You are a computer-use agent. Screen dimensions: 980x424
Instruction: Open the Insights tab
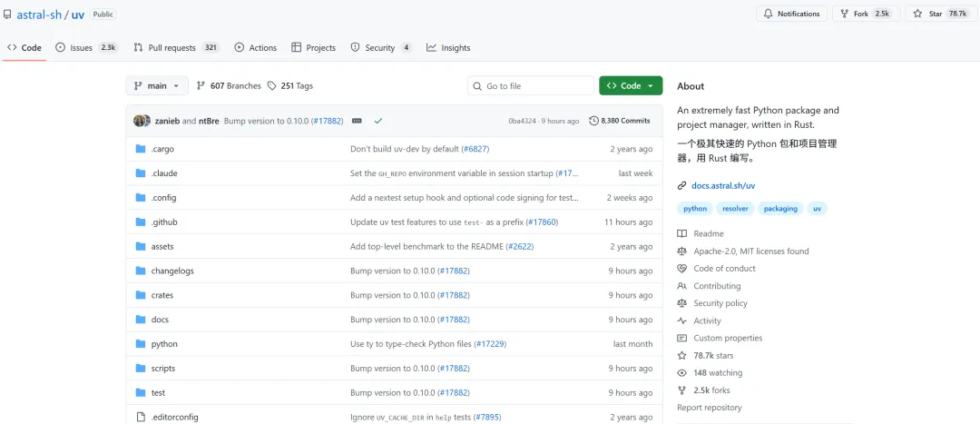[x=448, y=47]
